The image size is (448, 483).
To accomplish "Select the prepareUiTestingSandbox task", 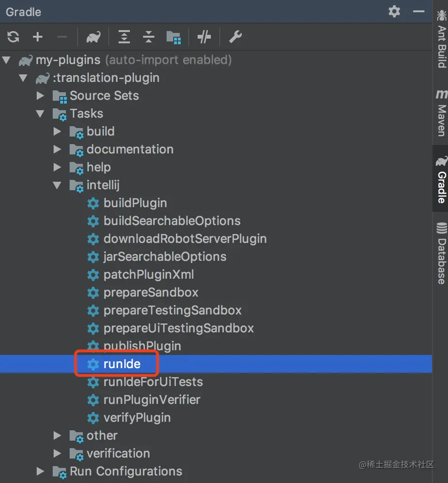I will click(x=178, y=328).
